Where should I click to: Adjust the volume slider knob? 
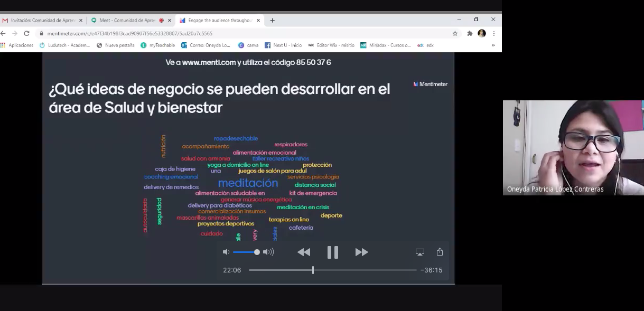click(257, 252)
